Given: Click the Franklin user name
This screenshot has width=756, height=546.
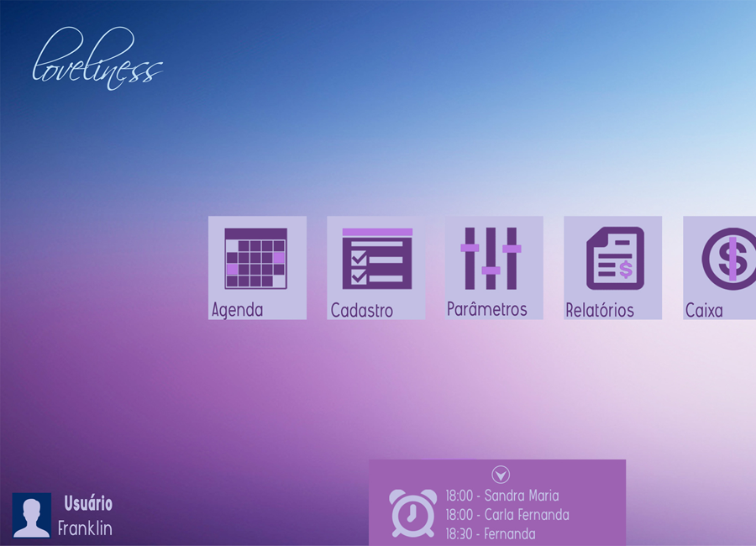Looking at the screenshot, I should (85, 529).
